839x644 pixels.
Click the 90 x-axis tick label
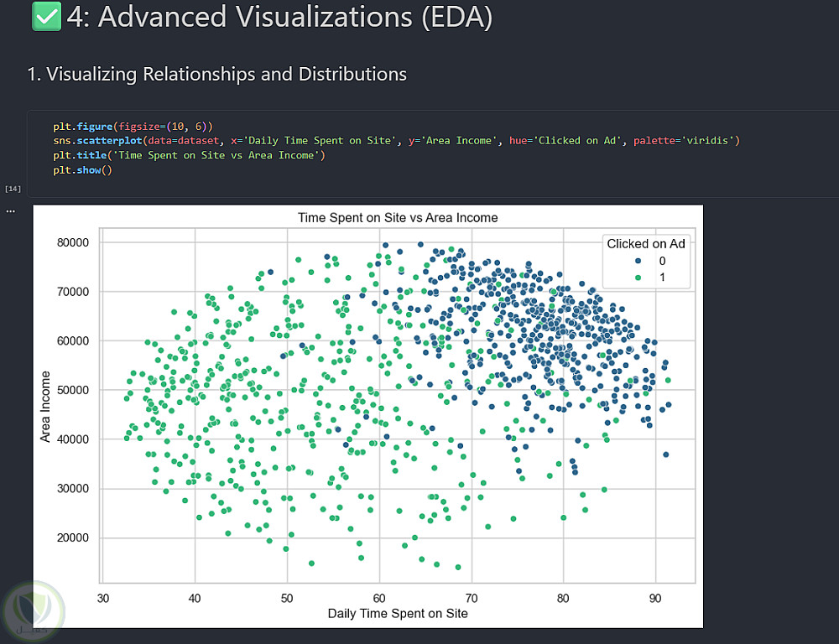[655, 598]
